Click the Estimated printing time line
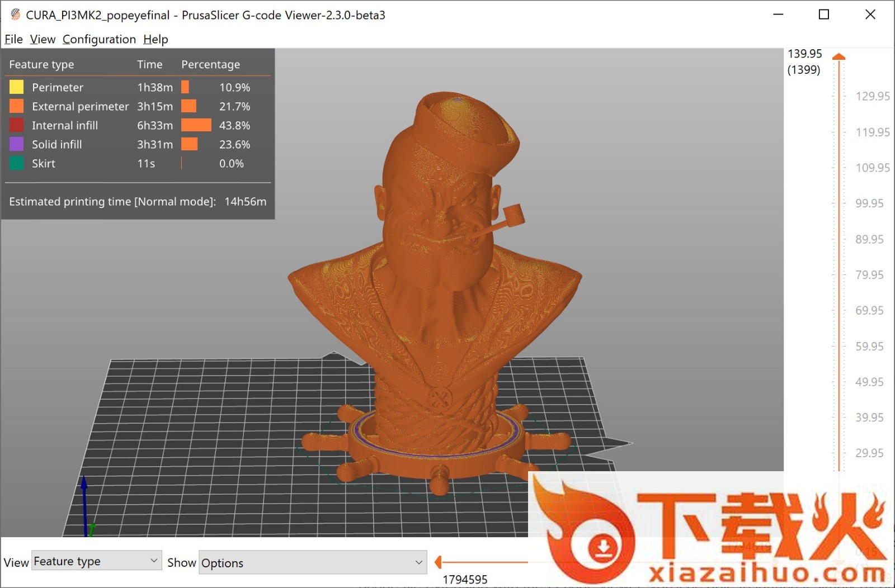Image resolution: width=895 pixels, height=588 pixels. [138, 201]
